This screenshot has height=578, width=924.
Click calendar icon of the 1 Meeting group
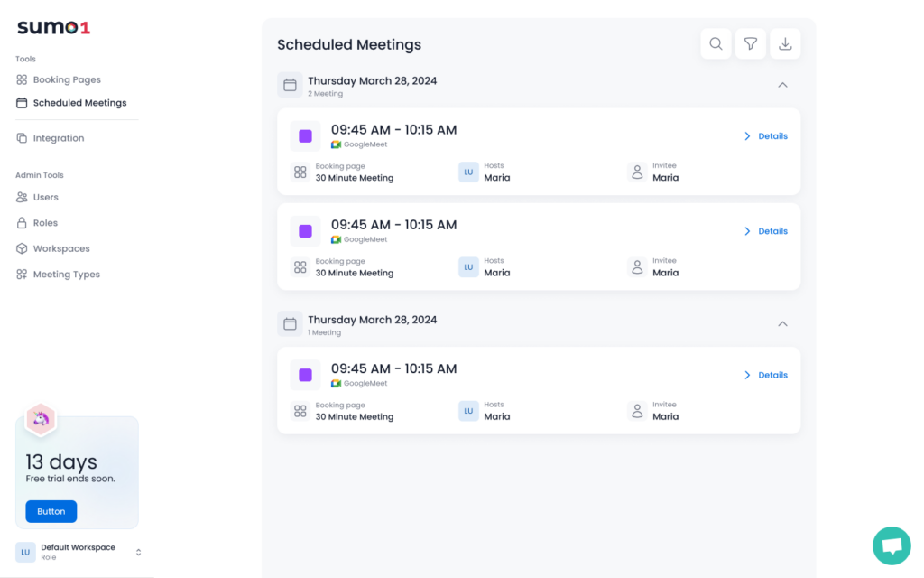290,324
